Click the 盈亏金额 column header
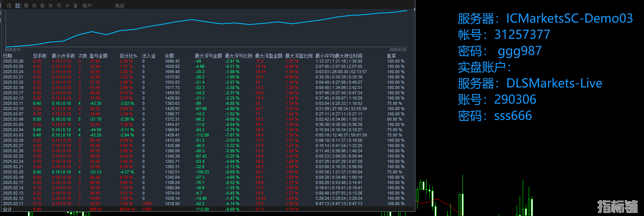The width and height of the screenshot is (644, 216). 98,56
